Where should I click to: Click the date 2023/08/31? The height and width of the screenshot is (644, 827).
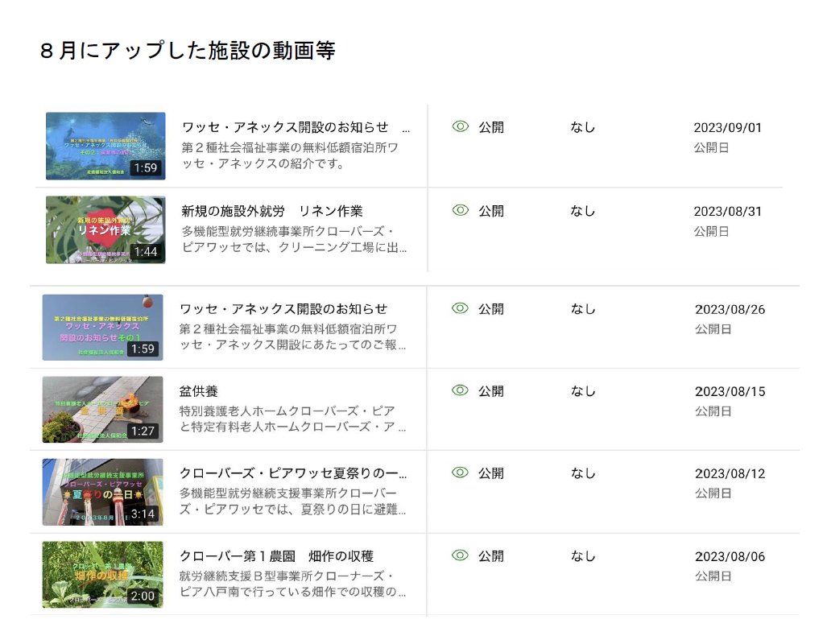pyautogui.click(x=728, y=212)
